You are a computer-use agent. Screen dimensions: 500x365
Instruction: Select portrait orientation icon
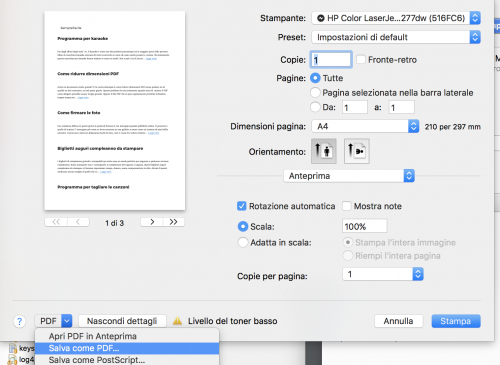pos(324,151)
